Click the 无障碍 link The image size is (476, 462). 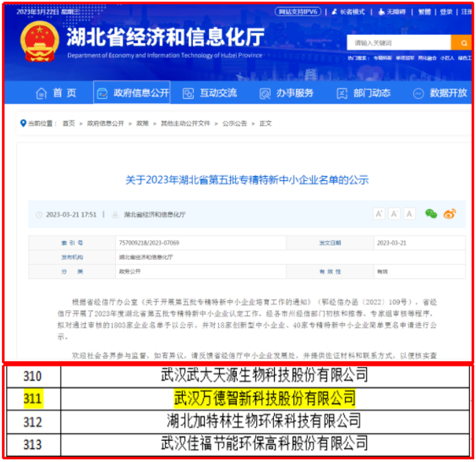point(396,12)
